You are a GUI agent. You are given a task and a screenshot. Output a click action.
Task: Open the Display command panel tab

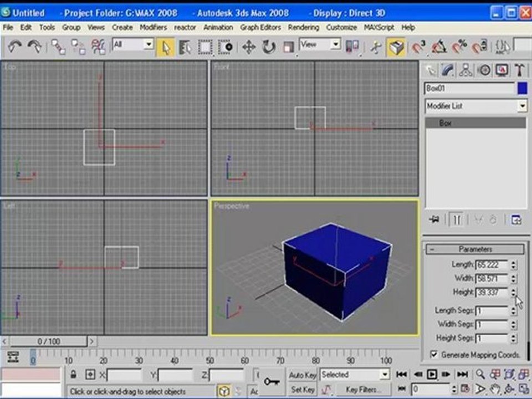pos(502,70)
